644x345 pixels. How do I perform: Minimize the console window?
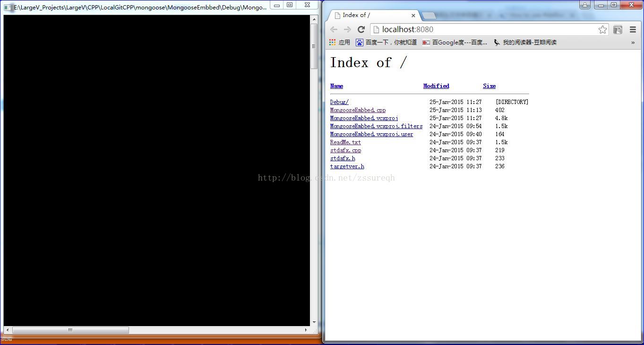click(x=277, y=5)
